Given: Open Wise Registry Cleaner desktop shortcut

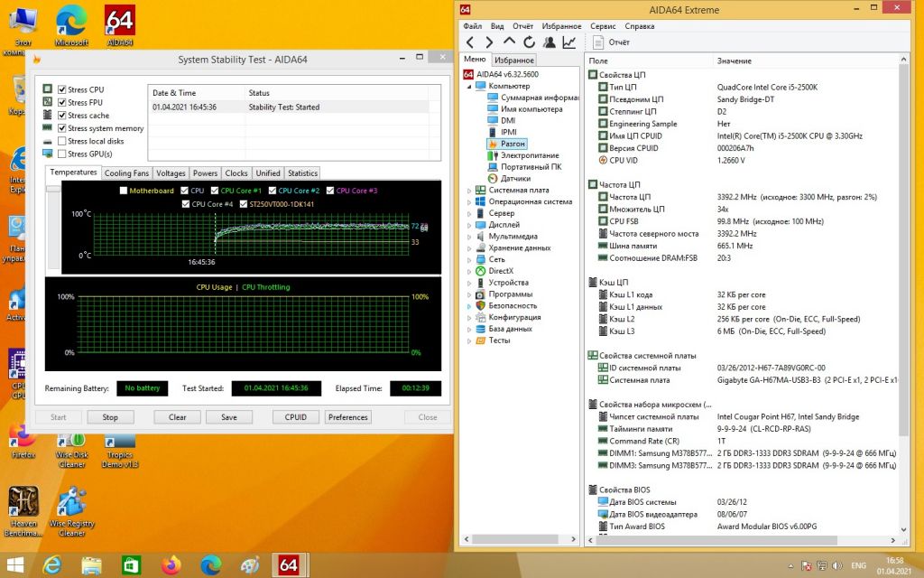Looking at the screenshot, I should tap(72, 511).
